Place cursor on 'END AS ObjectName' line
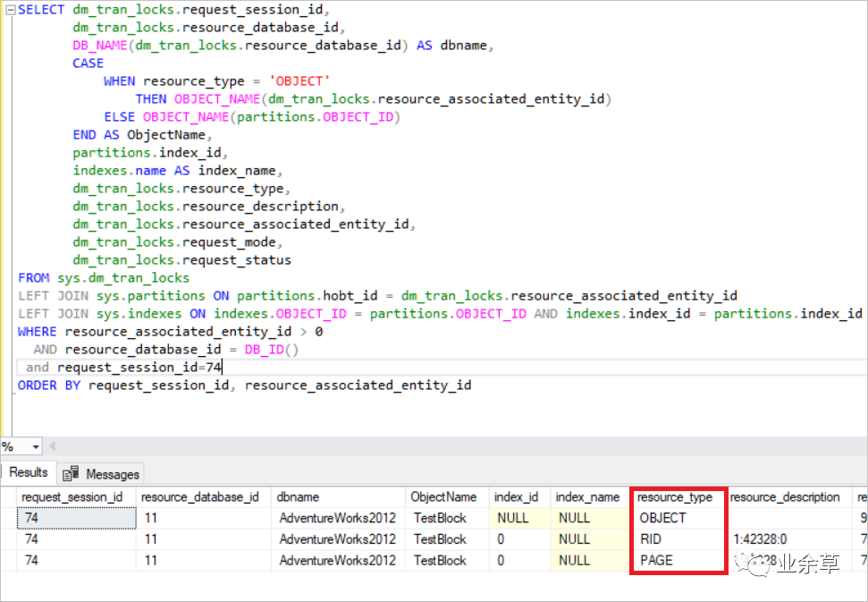 coord(142,134)
